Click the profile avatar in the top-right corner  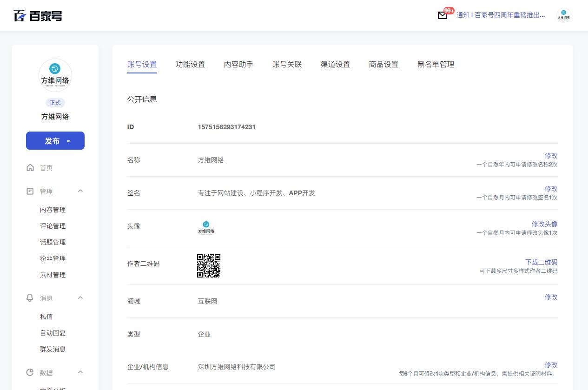tap(563, 15)
